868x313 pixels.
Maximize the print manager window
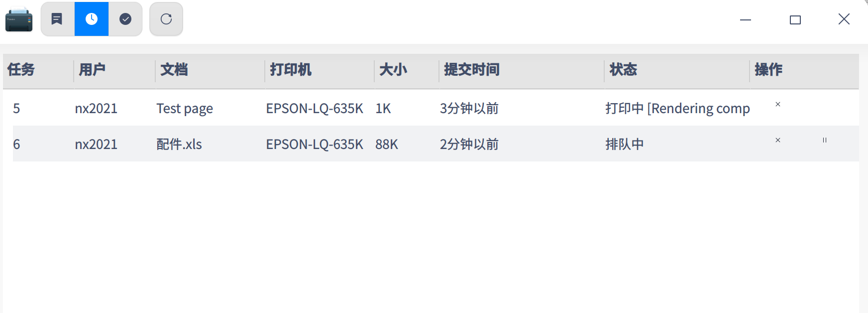coord(795,19)
